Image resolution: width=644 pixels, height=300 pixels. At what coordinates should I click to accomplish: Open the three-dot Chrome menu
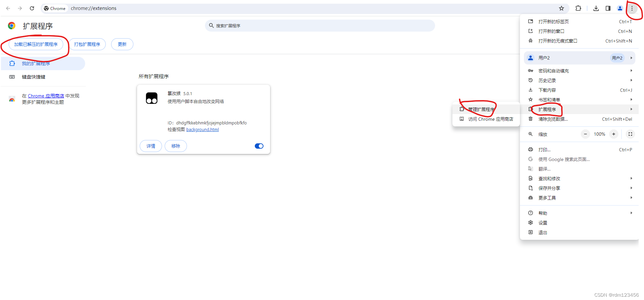pyautogui.click(x=632, y=8)
